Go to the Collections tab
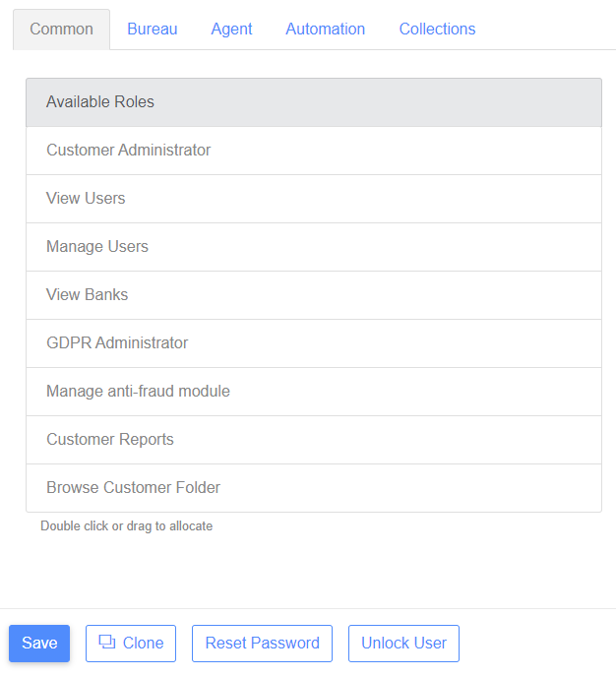The width and height of the screenshot is (616, 677). pyautogui.click(x=437, y=30)
